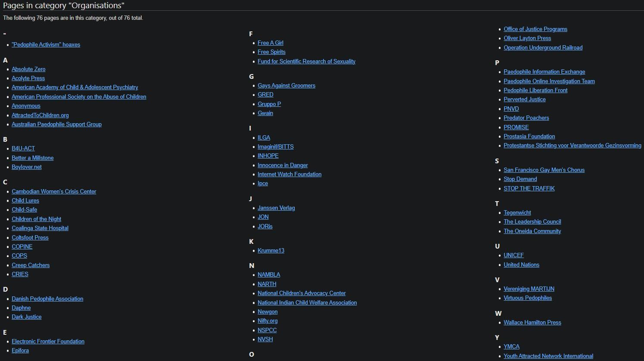Open Internet Watch Foundation link

tap(289, 174)
